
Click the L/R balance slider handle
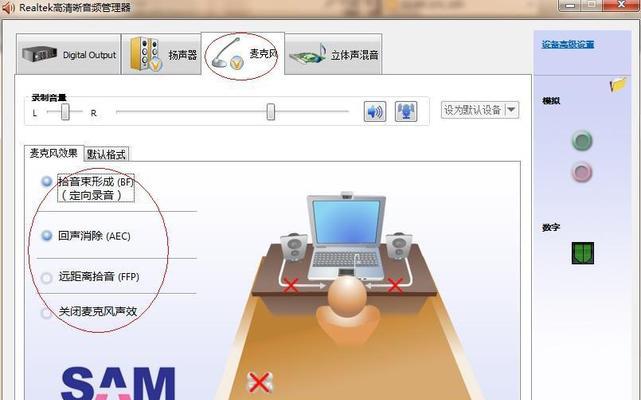[x=65, y=112]
